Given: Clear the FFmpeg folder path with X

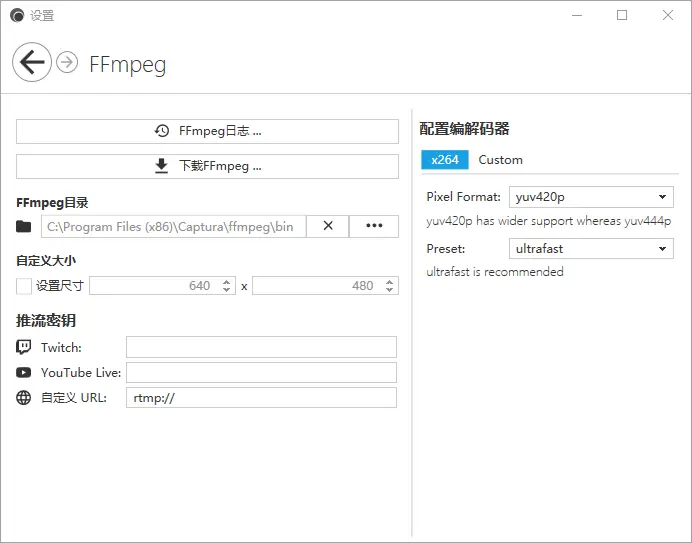Looking at the screenshot, I should pos(328,226).
